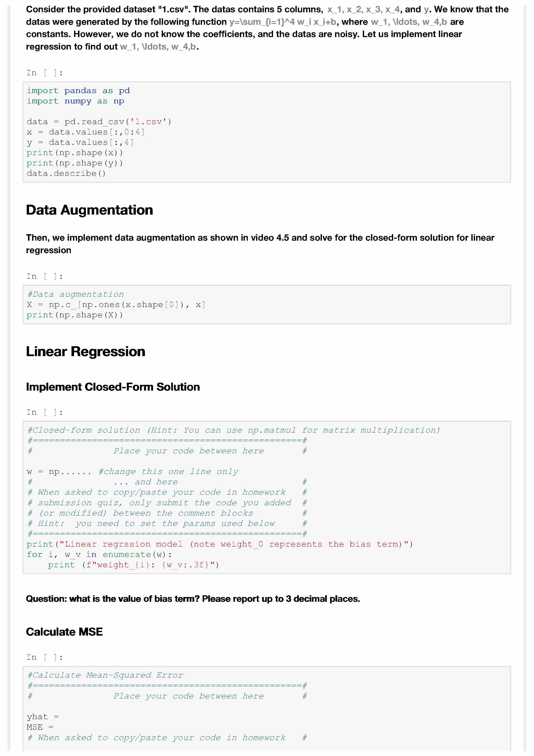
Task: Click the bias term question text
Action: coord(193,599)
